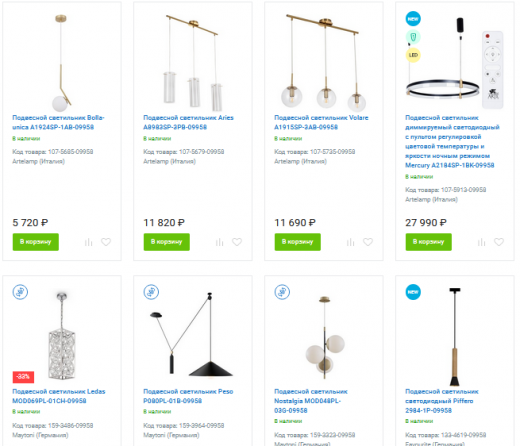Click compare chart icon for Aries lamp

point(219,242)
